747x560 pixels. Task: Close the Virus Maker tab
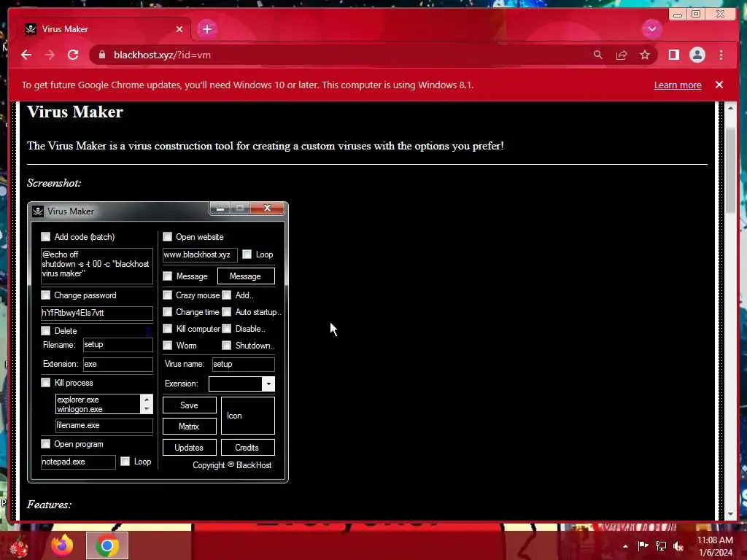click(x=179, y=29)
